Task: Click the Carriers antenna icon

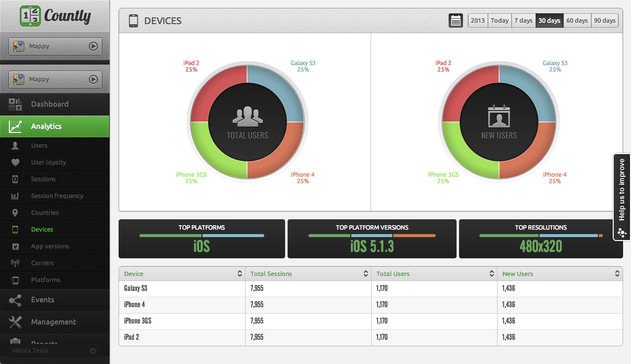Action: coord(15,263)
